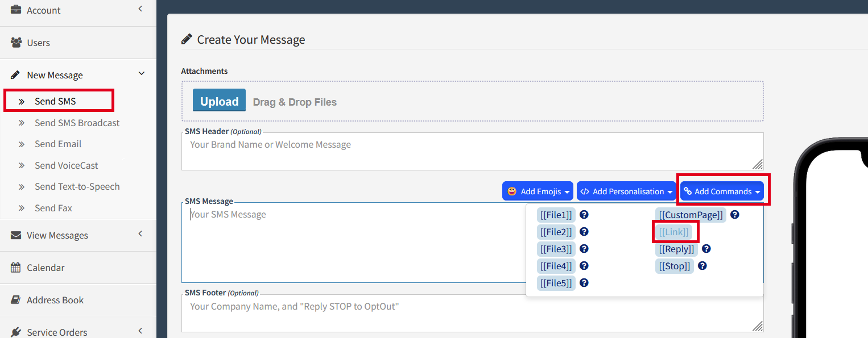
Task: Click the Users icon in the sidebar
Action: tap(14, 42)
